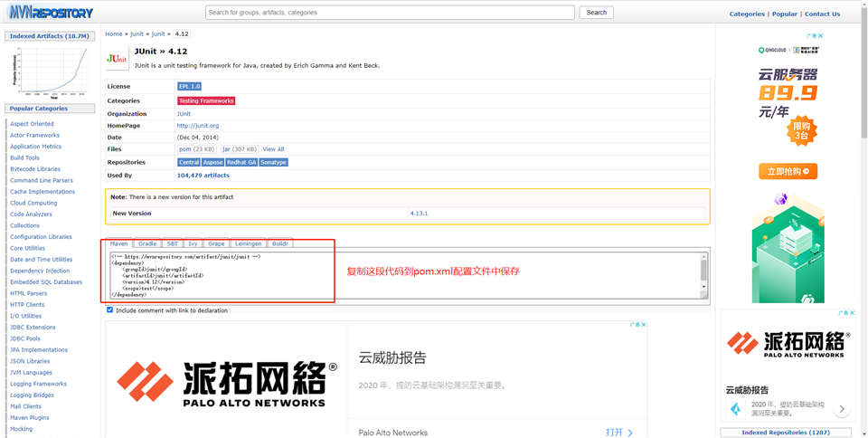The width and height of the screenshot is (868, 438).
Task: Click the code box scrollbar up arrow
Action: [x=704, y=256]
